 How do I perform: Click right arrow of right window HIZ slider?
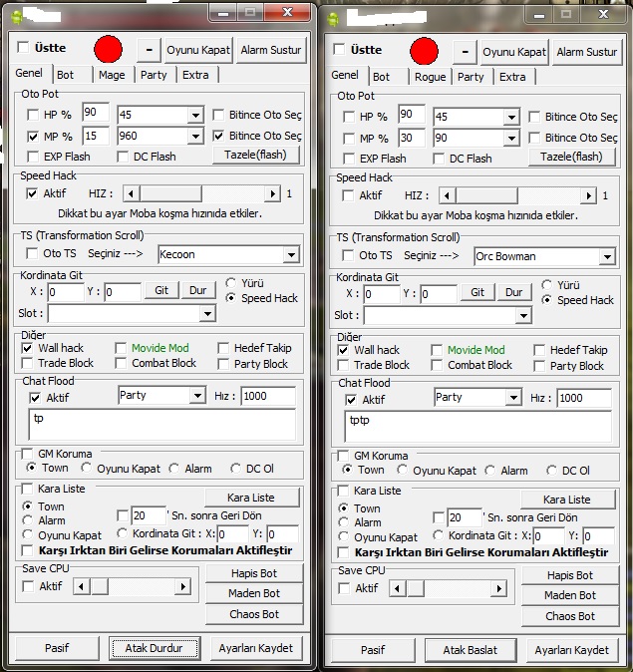(588, 195)
